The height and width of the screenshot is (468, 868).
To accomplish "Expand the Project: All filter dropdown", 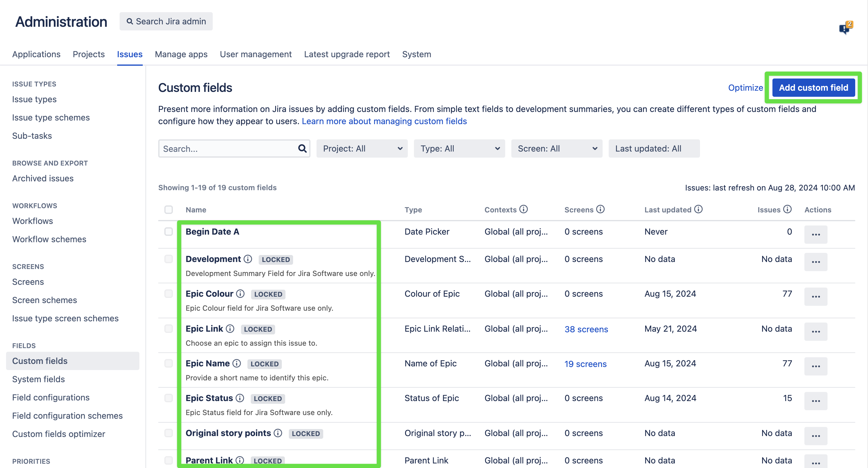I will coord(362,148).
